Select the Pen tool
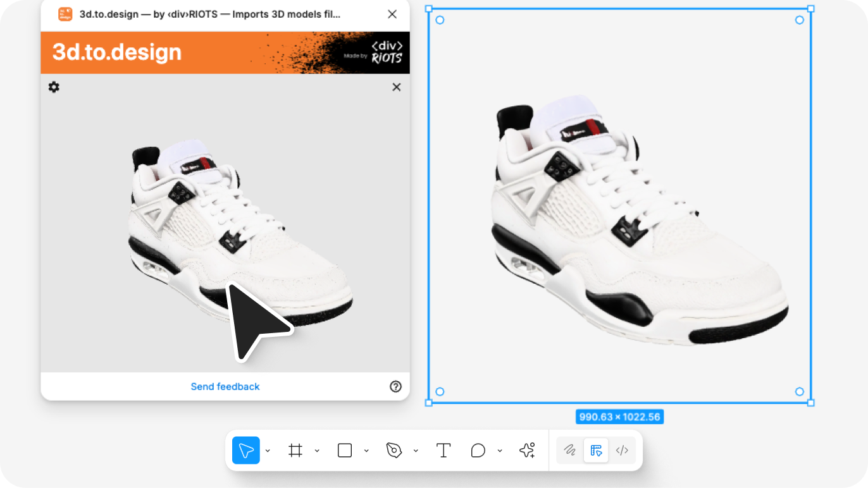This screenshot has height=488, width=868. (x=394, y=451)
